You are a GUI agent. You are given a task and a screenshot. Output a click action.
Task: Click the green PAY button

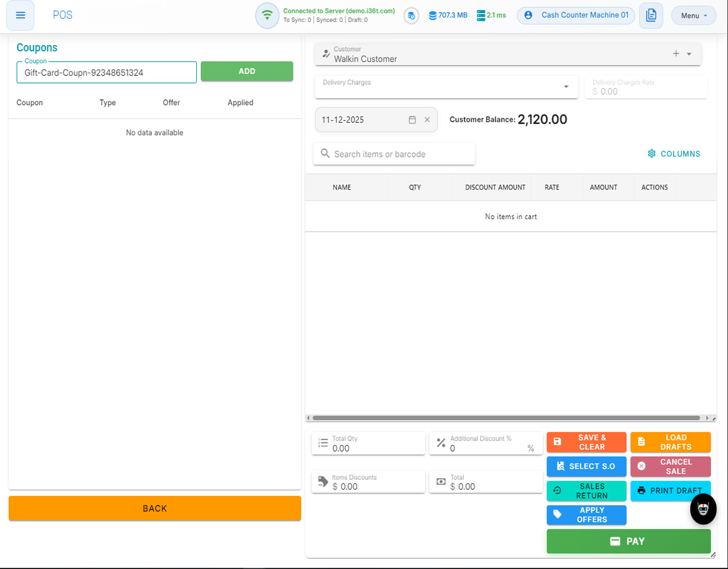point(628,541)
